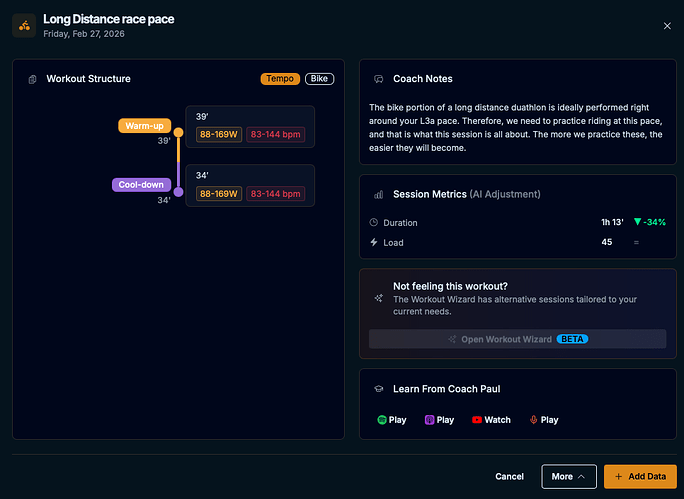The height and width of the screenshot is (499, 684).
Task: Click the Session Metrics bar chart icon
Action: 378,195
